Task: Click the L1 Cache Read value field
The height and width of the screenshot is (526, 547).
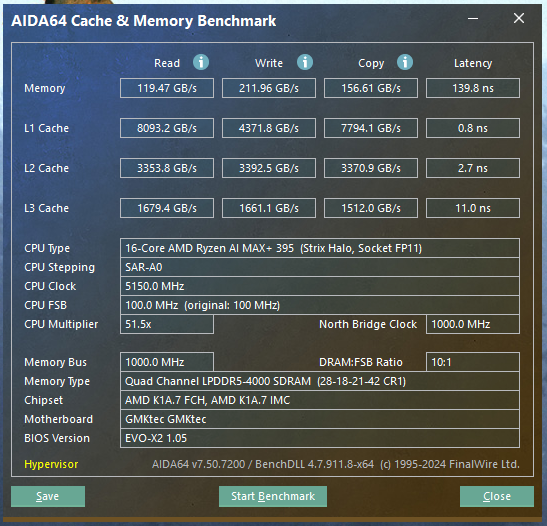Action: [167, 128]
